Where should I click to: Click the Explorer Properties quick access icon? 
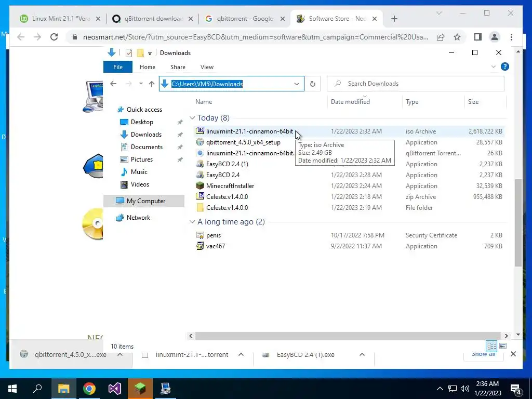(x=129, y=53)
